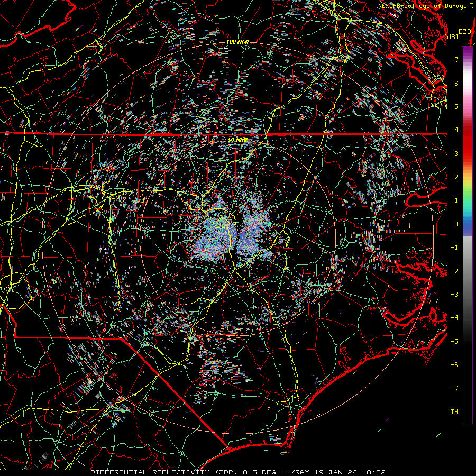The width and height of the screenshot is (476, 476).
Task: Click the 5 value on color scale
Action: pyautogui.click(x=456, y=106)
